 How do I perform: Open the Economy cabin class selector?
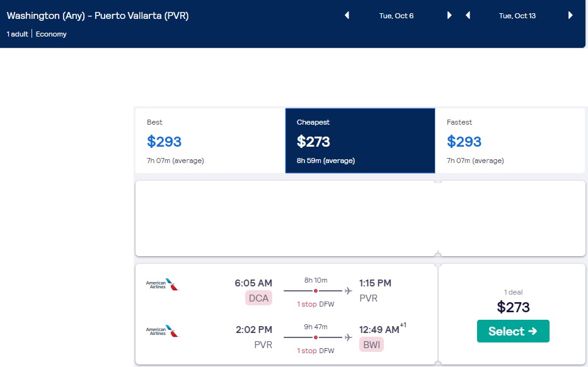coord(51,34)
